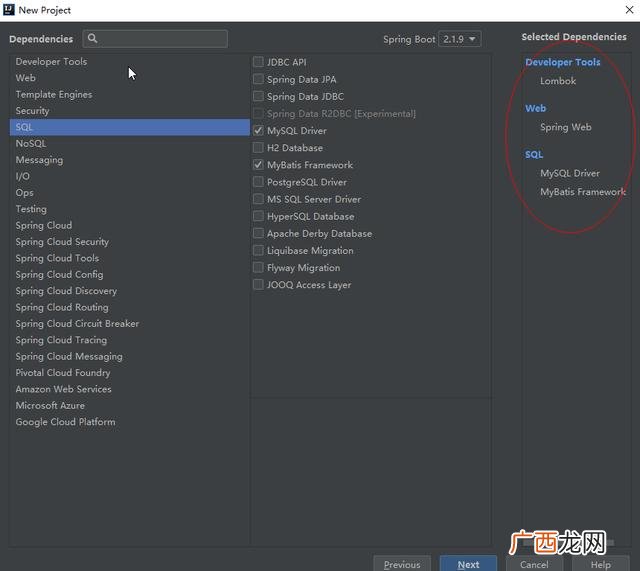Screen dimensions: 640x571
Task: Tick JOOQ Access Layer checkbox
Action: pyautogui.click(x=258, y=284)
